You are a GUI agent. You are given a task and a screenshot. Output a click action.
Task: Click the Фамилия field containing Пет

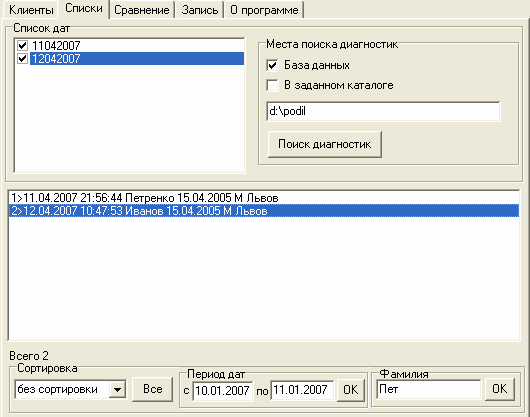[429, 390]
